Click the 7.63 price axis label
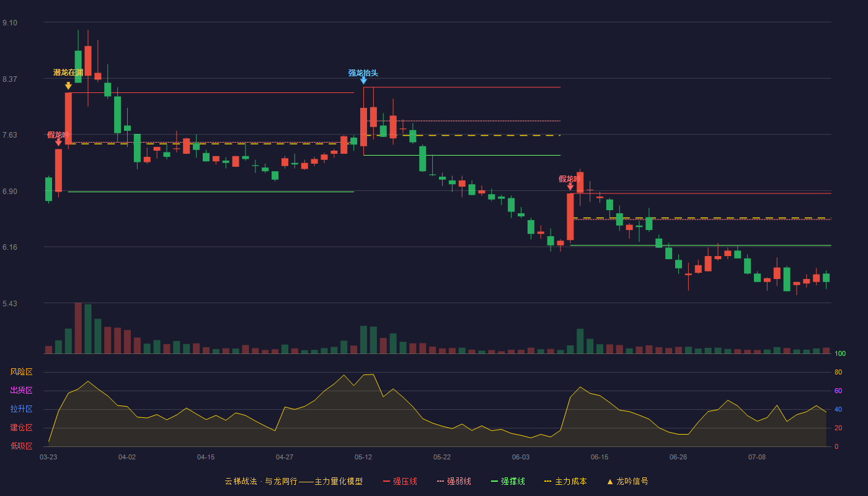The height and width of the screenshot is (496, 868). [x=10, y=135]
